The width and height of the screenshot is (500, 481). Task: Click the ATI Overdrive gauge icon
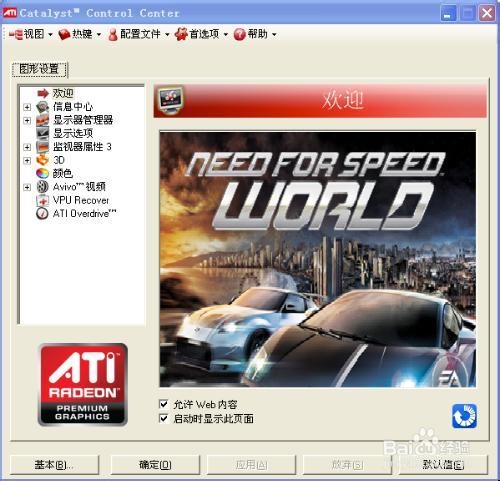pyautogui.click(x=43, y=213)
